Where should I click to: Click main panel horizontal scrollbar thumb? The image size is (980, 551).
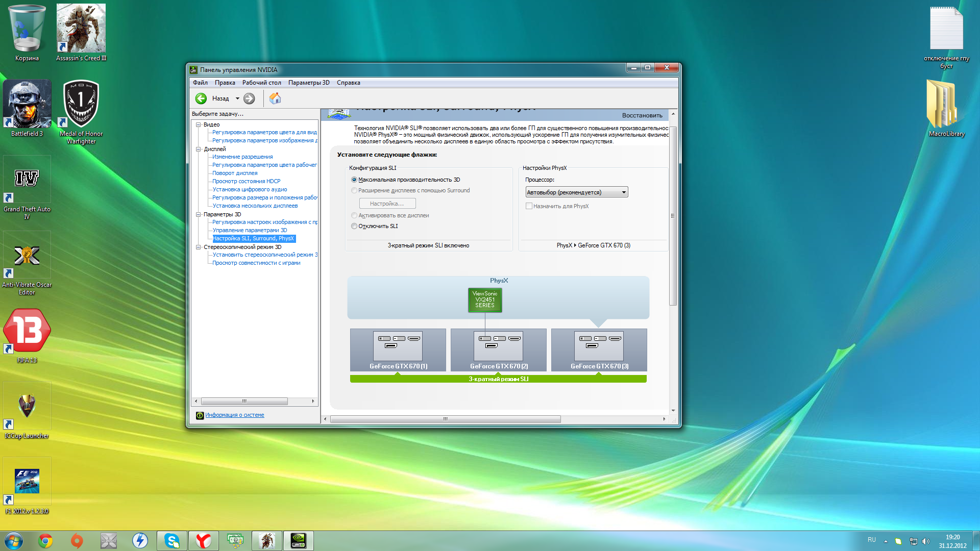(x=445, y=419)
